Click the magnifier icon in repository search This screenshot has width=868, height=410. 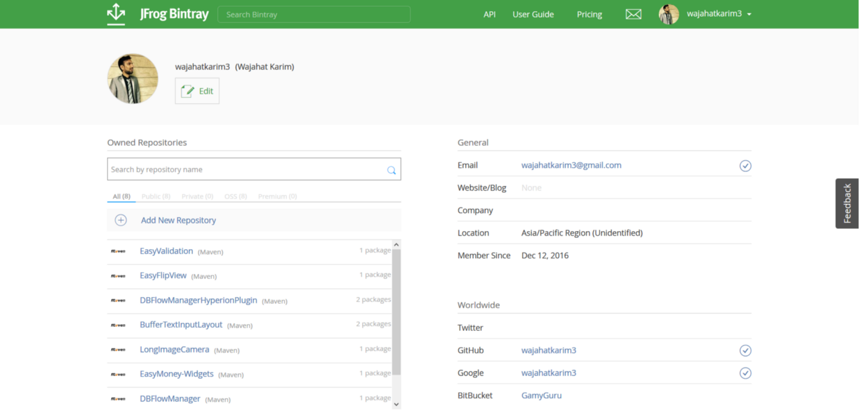coord(392,170)
